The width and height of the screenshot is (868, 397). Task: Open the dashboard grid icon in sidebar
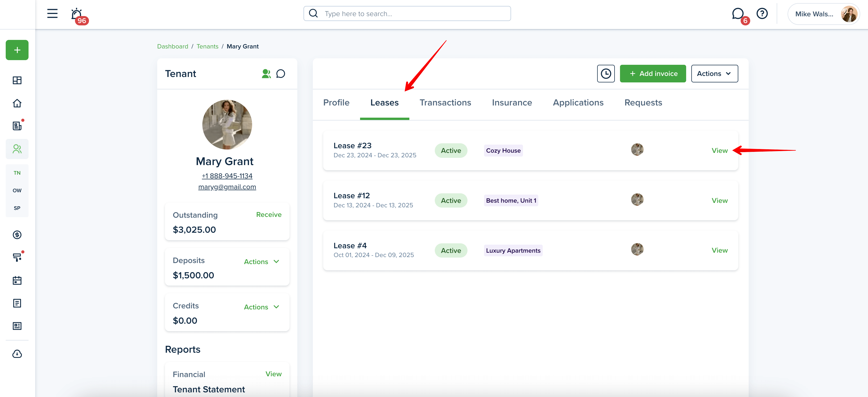17,80
